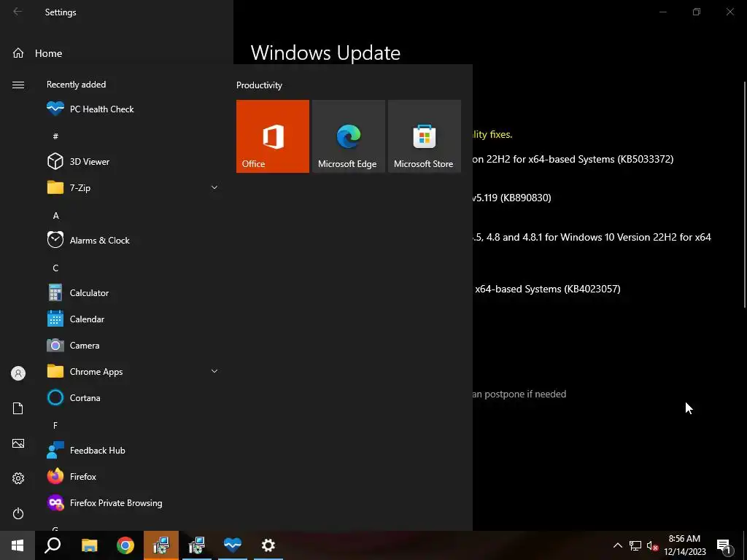Switch to PC Health Check taskbar icon
The width and height of the screenshot is (747, 560).
click(x=233, y=545)
